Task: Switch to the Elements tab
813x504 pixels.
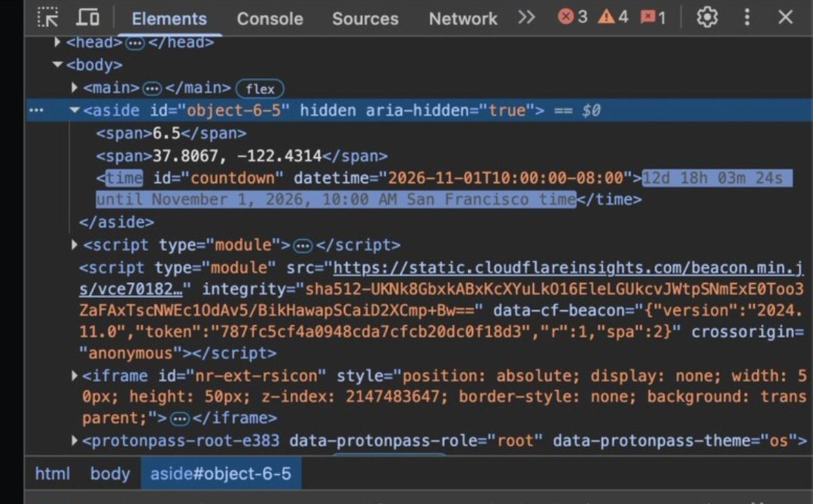Action: (169, 19)
